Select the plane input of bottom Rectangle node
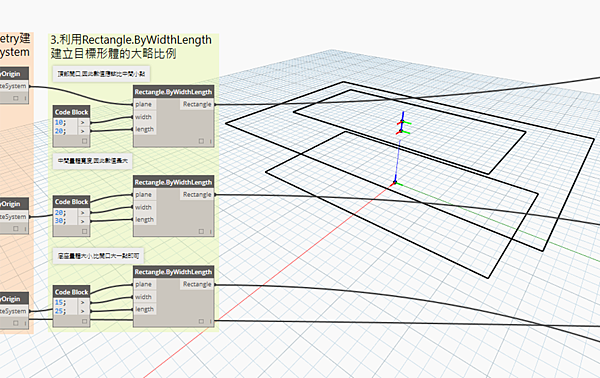The width and height of the screenshot is (600, 378). [x=144, y=284]
